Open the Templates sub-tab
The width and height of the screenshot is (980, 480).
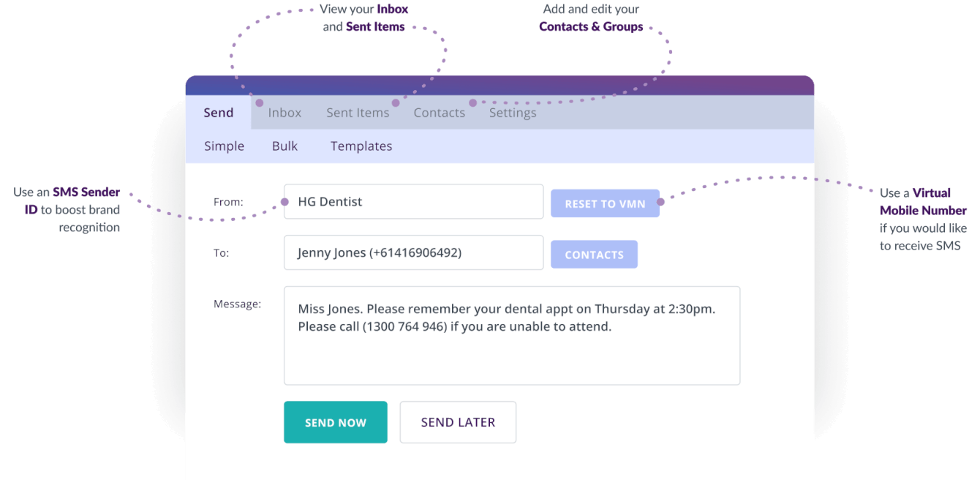tap(361, 146)
